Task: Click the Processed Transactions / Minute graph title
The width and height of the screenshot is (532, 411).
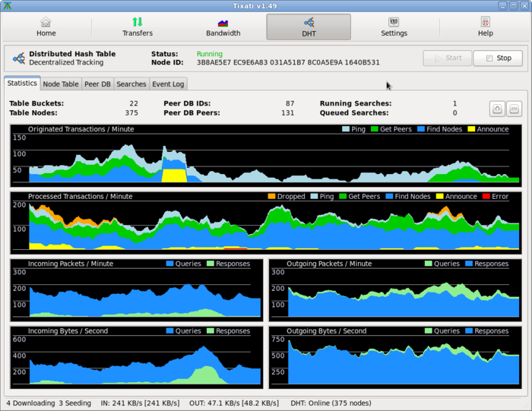Action: tap(80, 196)
